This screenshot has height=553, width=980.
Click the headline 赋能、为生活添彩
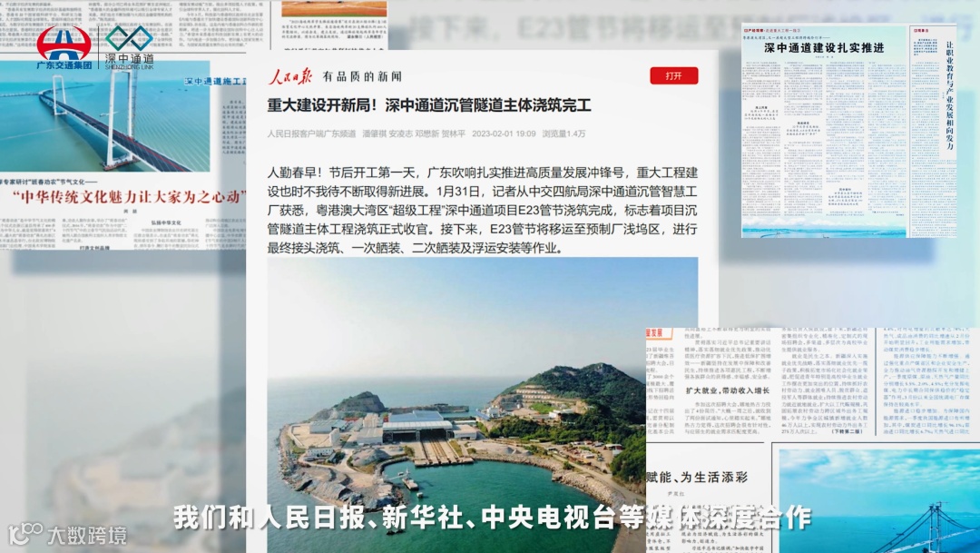(x=696, y=478)
